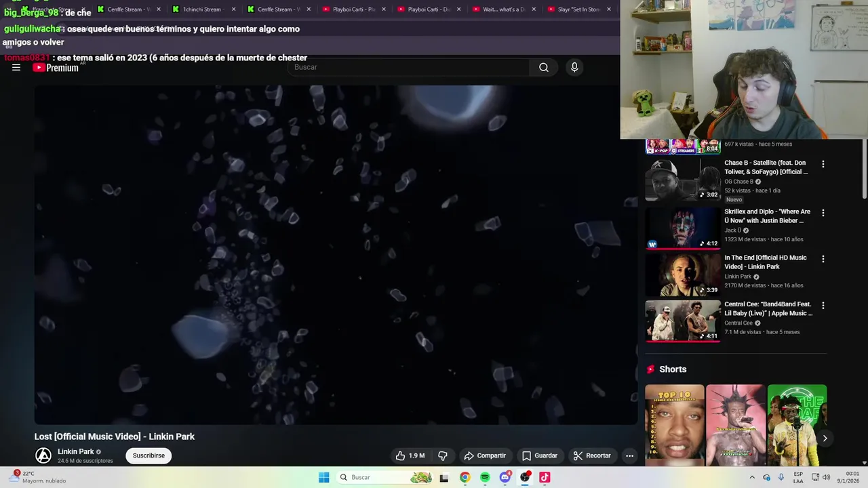Open title 'In The End [Official HD Music Video]'

pyautogui.click(x=765, y=262)
